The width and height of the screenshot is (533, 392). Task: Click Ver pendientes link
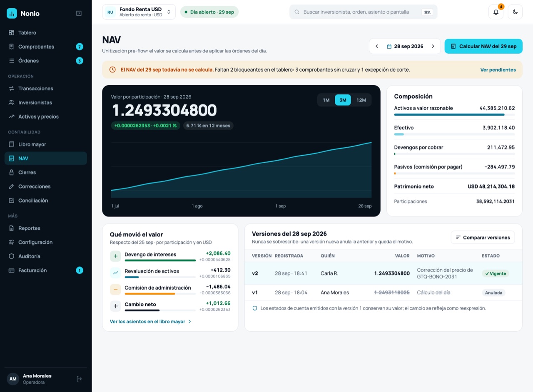coord(498,70)
